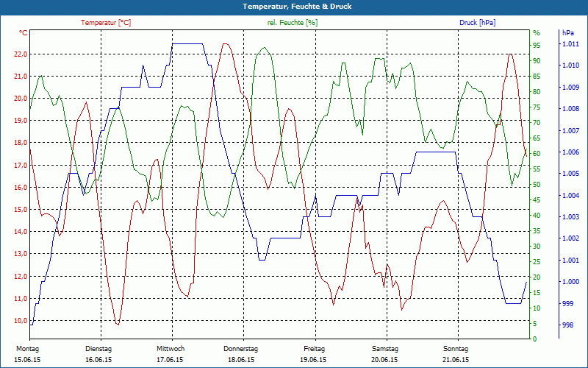Click the green "%" axis unit label

[x=537, y=32]
